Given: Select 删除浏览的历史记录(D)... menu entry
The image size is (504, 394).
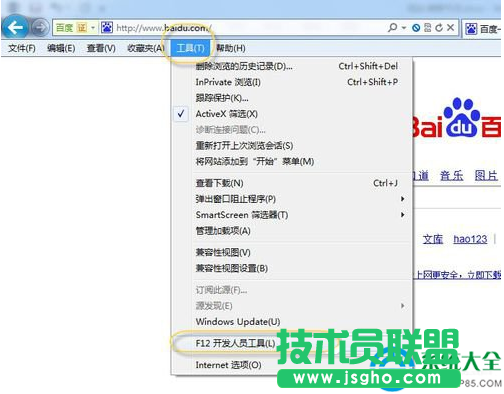Looking at the screenshot, I should pyautogui.click(x=292, y=66).
